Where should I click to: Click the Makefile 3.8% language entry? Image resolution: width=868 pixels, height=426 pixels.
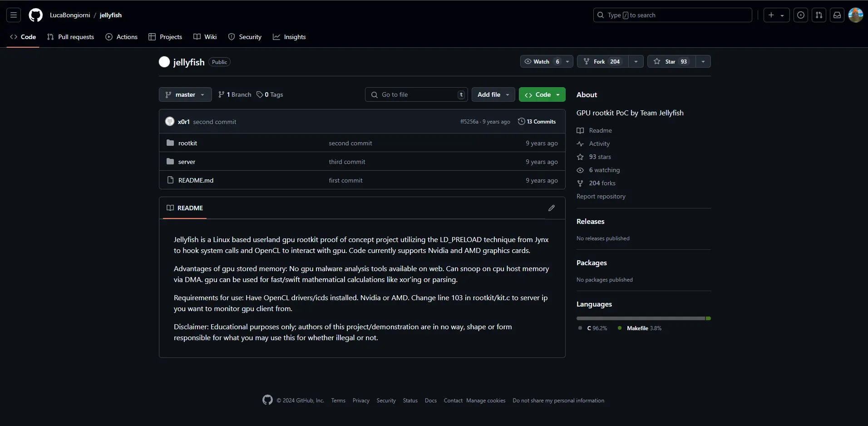click(x=640, y=328)
